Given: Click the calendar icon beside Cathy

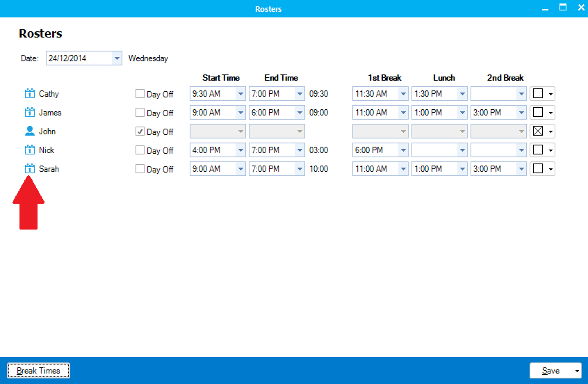Looking at the screenshot, I should [29, 94].
